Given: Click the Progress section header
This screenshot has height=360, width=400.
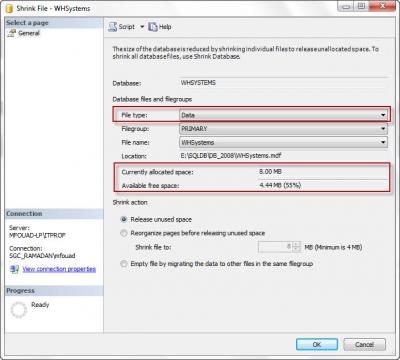Looking at the screenshot, I should (x=54, y=291).
